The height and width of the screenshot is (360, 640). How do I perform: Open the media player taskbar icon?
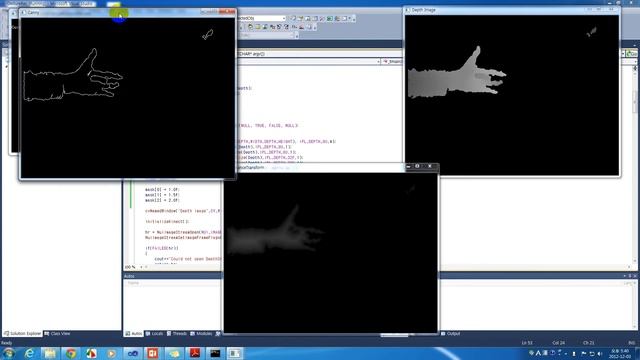click(111, 353)
